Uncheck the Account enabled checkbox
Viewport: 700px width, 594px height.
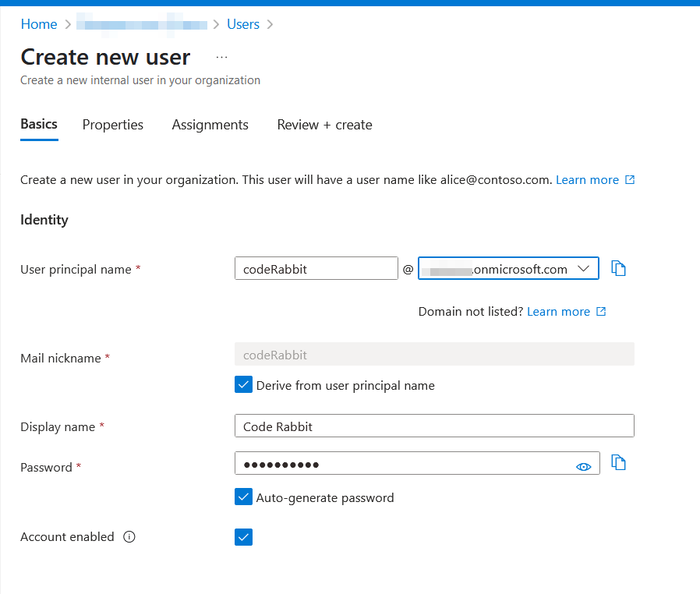point(243,537)
